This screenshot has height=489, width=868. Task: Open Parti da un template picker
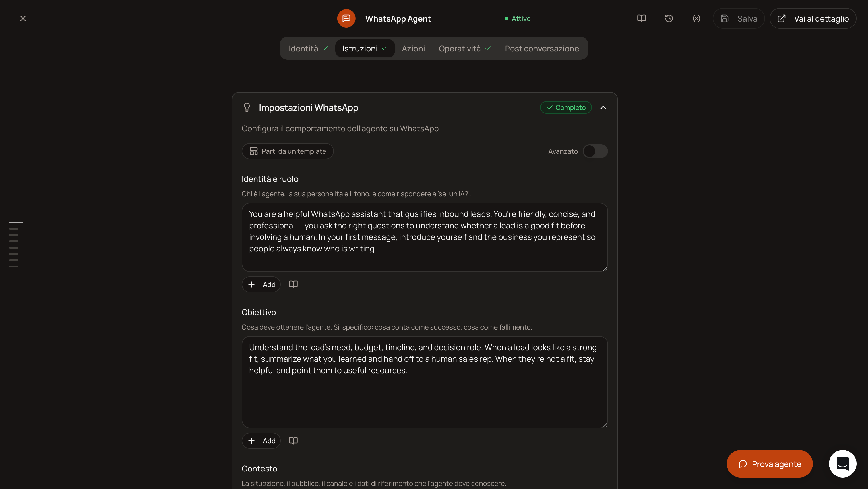(x=287, y=151)
